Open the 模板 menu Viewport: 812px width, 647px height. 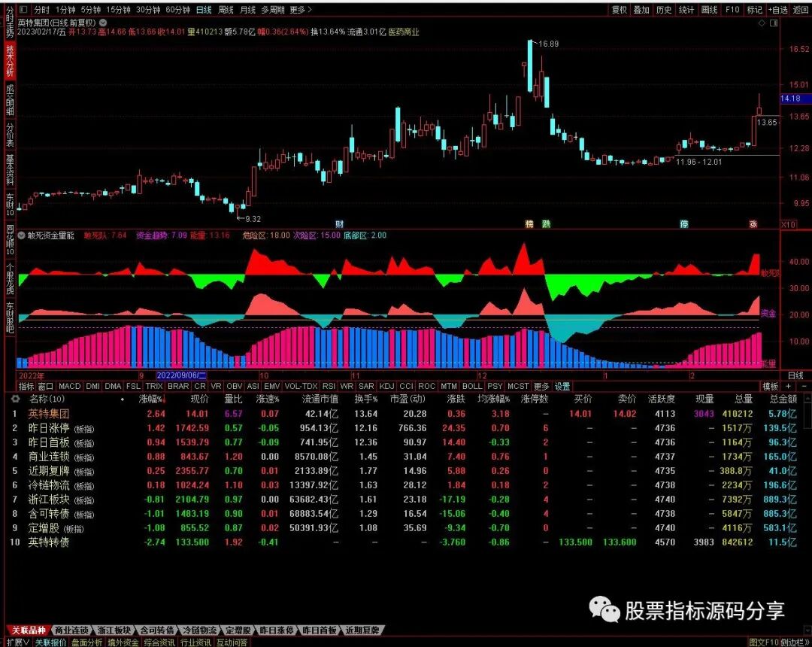coord(770,387)
